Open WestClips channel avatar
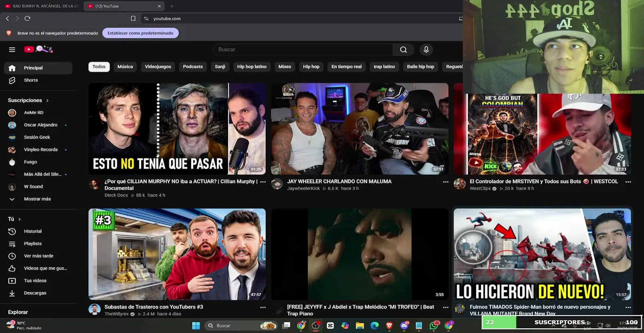The image size is (644, 333). 459,184
